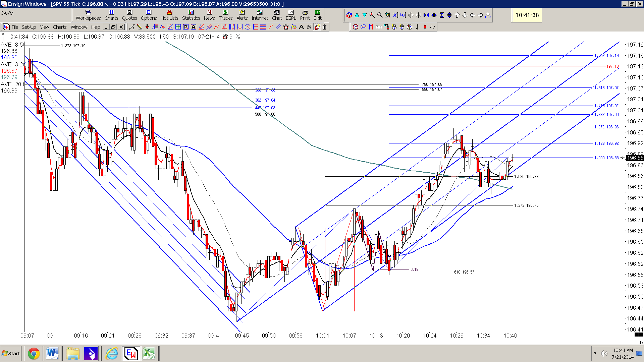Open the Help menu
Viewport: 644px width, 362px height.
[x=96, y=27]
